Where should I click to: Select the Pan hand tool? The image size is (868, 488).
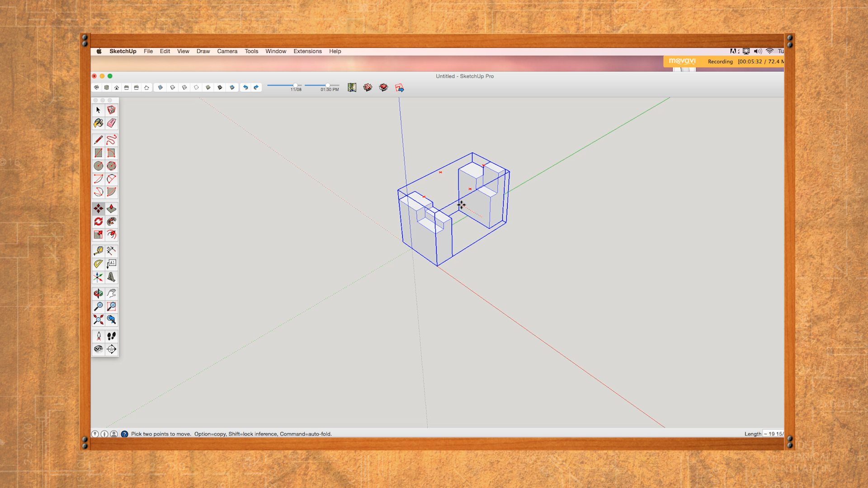[111, 293]
